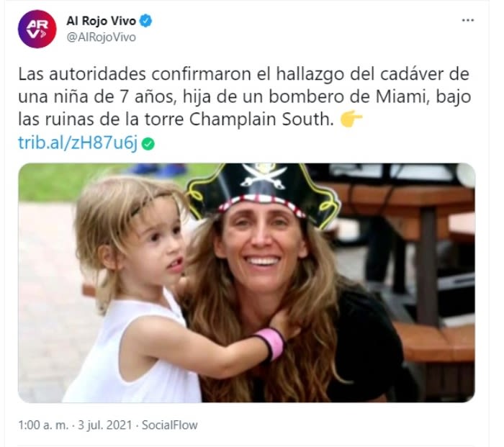Open the SocialFlow source label
The height and width of the screenshot is (447, 504).
pyautogui.click(x=170, y=425)
